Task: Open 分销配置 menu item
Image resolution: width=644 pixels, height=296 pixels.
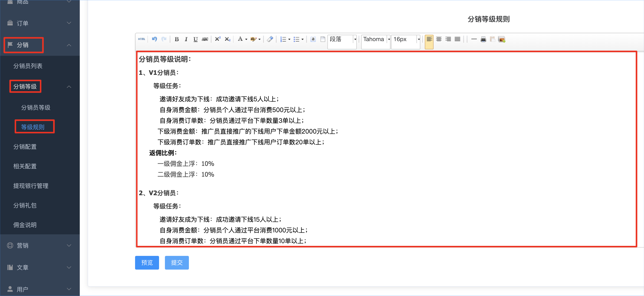Action: 25,147
